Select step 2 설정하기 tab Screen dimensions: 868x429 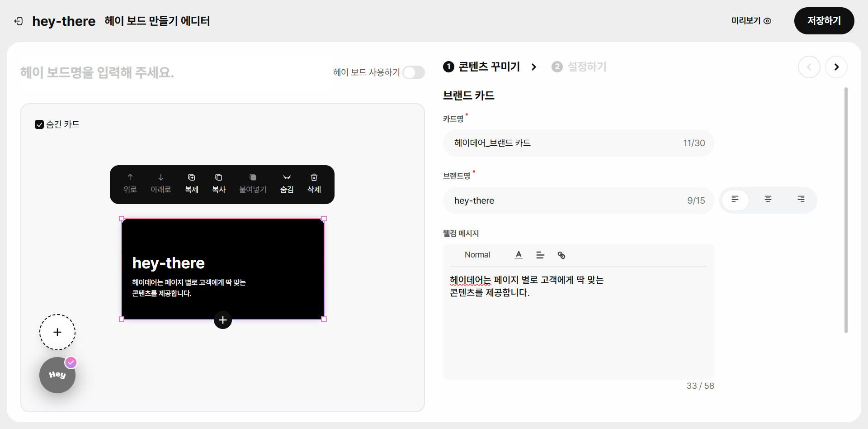tap(579, 67)
